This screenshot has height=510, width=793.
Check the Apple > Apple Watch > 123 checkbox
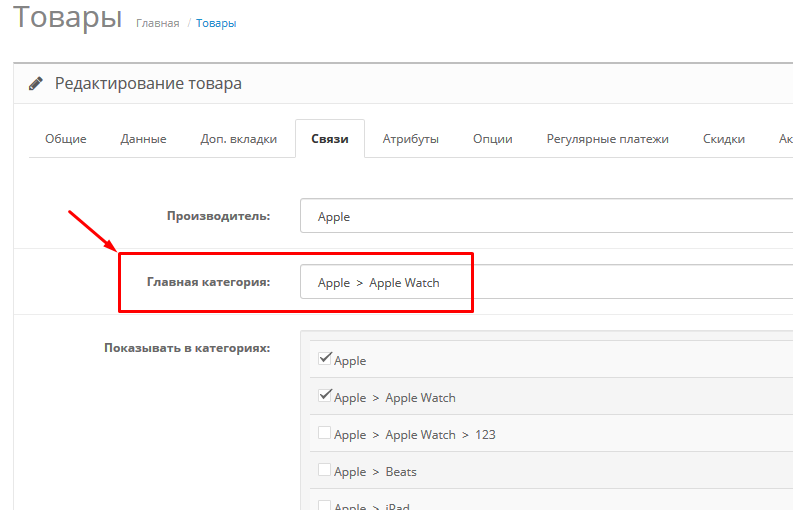point(325,433)
